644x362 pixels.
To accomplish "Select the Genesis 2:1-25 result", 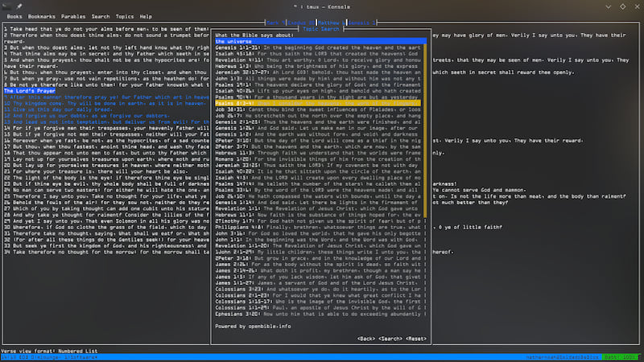I will (x=318, y=122).
